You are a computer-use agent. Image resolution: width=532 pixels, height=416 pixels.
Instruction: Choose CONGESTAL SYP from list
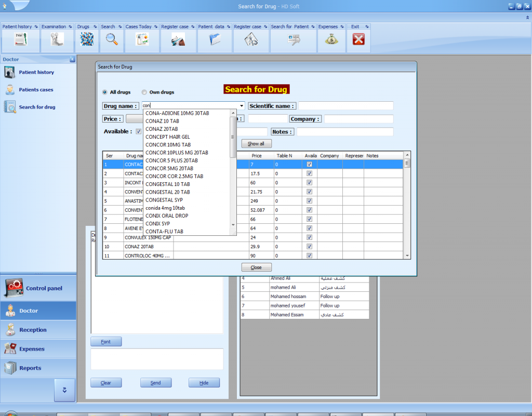(164, 200)
